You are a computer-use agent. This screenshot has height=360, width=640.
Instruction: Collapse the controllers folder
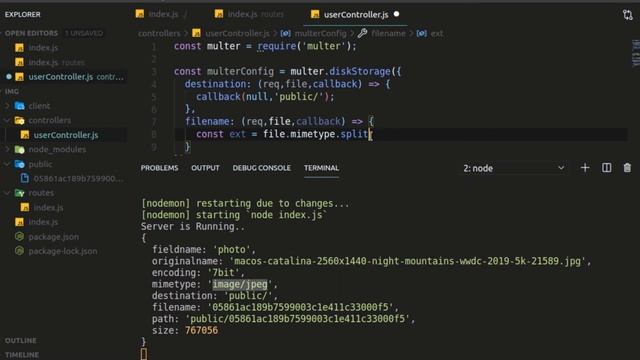49,120
